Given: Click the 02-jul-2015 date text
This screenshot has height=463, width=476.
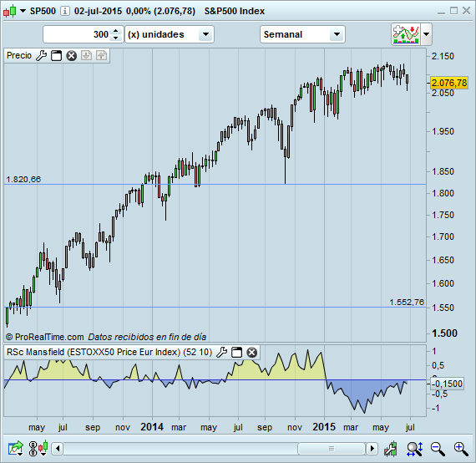Looking at the screenshot, I should 98,11.
